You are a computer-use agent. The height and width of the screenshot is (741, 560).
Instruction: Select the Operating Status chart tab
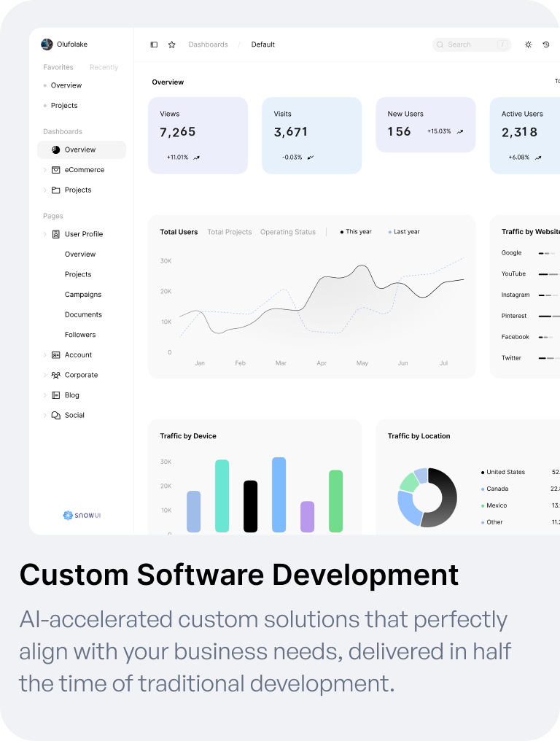[288, 232]
